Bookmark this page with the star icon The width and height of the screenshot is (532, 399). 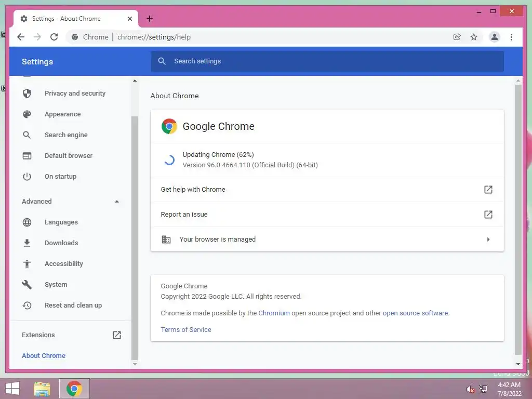[474, 37]
